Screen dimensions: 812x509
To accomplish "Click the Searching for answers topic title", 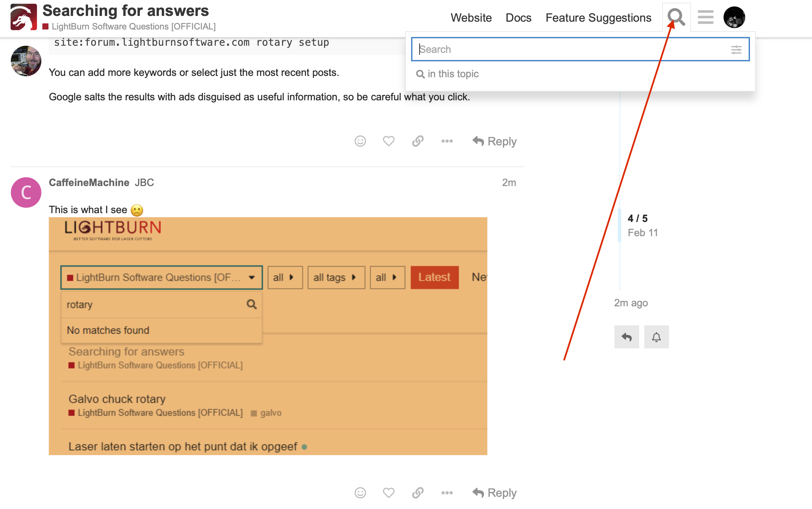I will [x=126, y=11].
